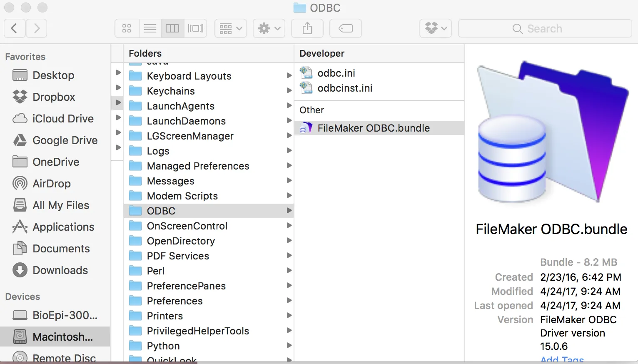Click the Share toolbar button
This screenshot has width=638, height=364.
click(307, 28)
